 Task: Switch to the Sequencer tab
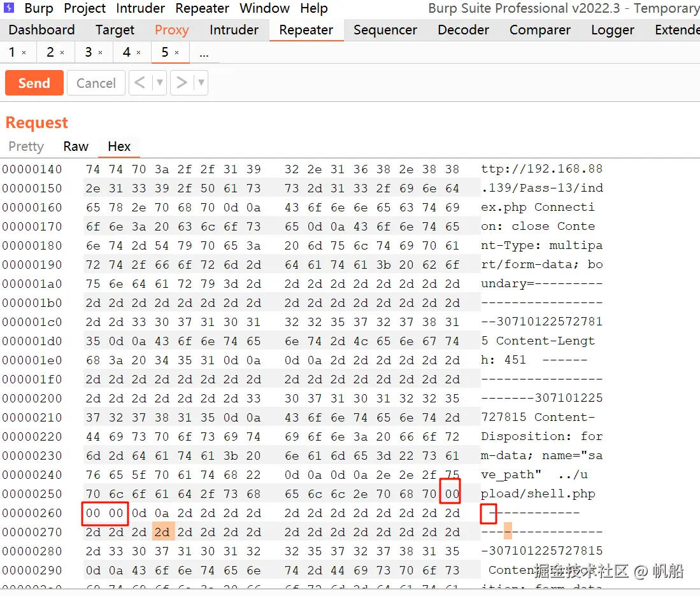pos(385,30)
